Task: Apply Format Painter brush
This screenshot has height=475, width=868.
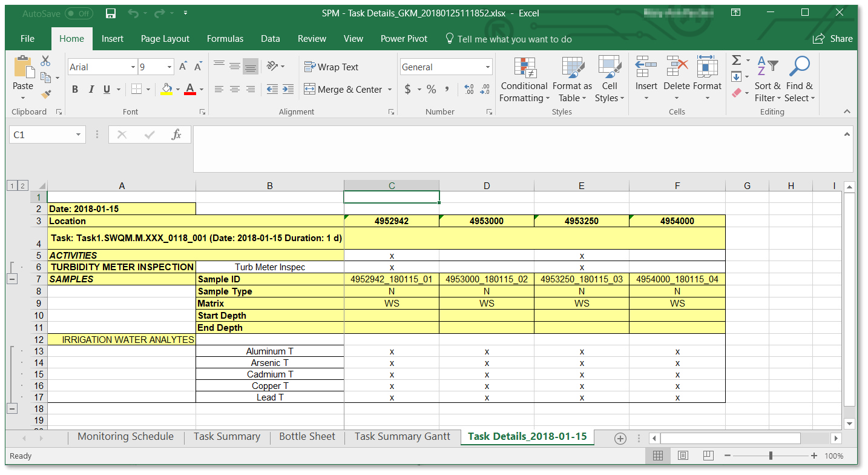Action: 45,94
